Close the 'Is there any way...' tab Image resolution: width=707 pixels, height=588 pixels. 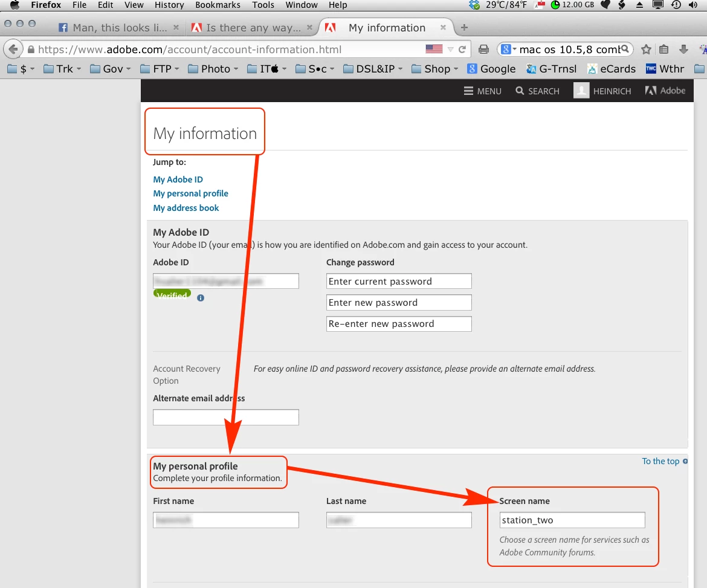point(309,28)
